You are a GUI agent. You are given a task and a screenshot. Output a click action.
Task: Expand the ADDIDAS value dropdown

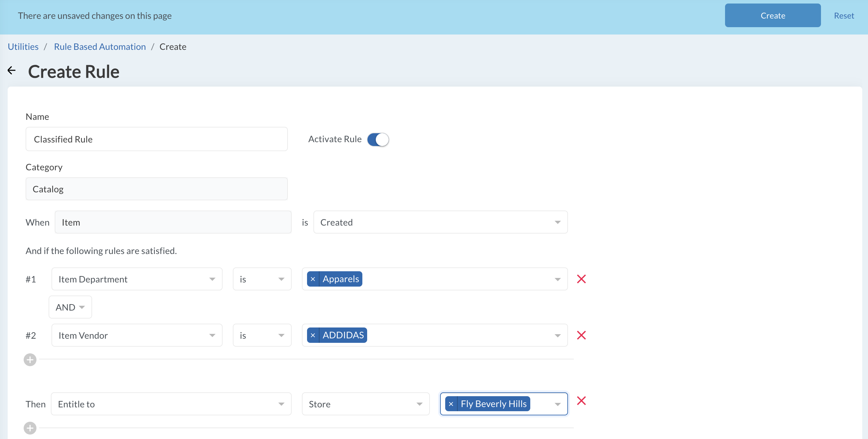(x=557, y=336)
